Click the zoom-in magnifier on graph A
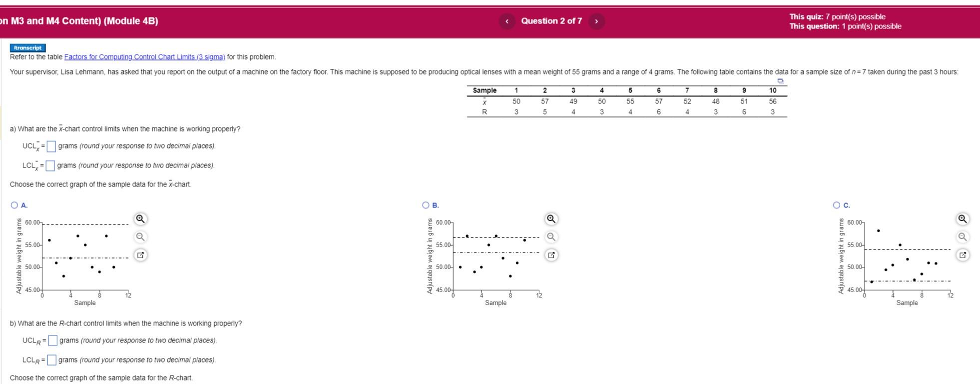Viewport: 980px width, 384px height. click(x=140, y=218)
